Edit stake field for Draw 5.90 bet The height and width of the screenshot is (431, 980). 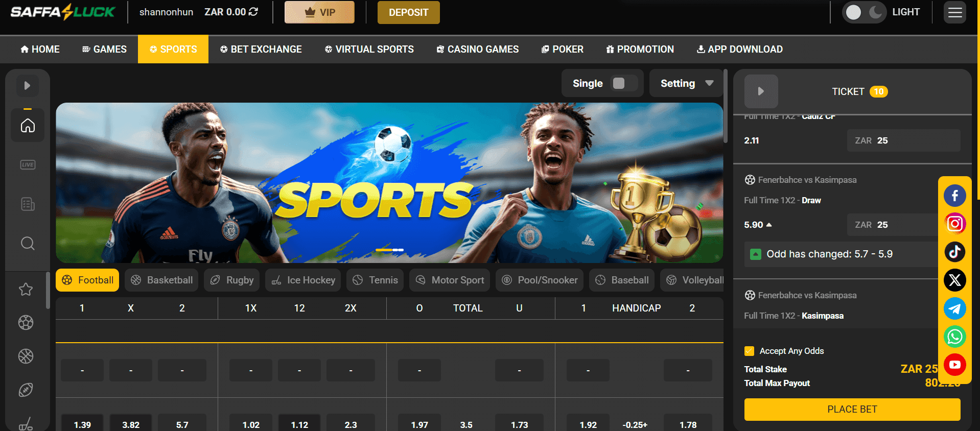892,225
